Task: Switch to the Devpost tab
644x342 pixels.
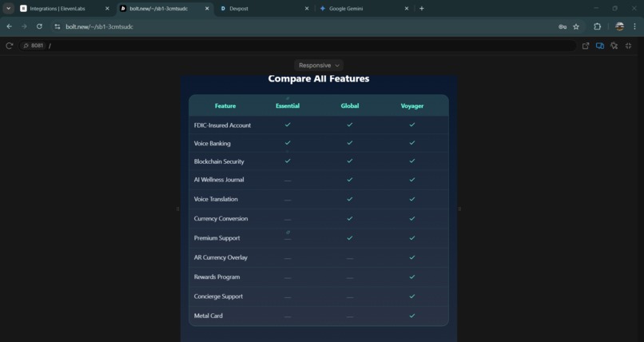Action: (264, 8)
